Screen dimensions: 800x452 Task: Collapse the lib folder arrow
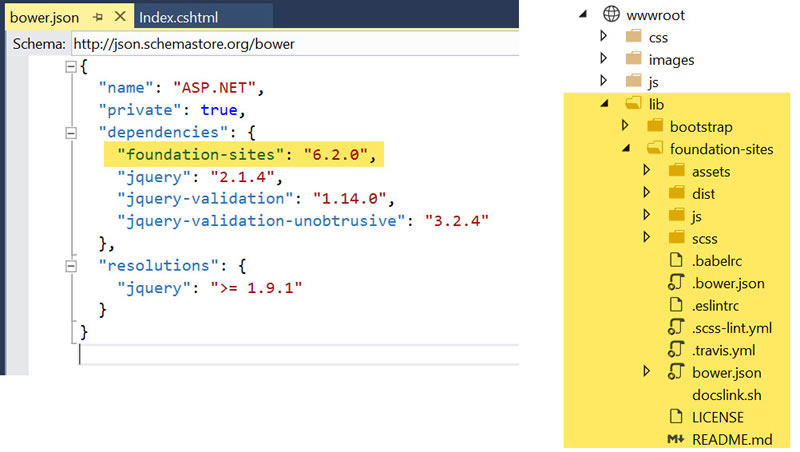605,104
